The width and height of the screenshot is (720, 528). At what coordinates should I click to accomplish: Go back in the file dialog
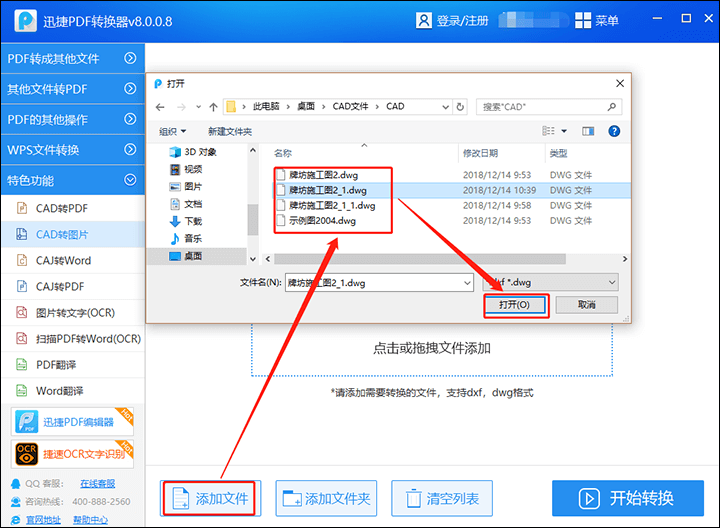click(160, 107)
